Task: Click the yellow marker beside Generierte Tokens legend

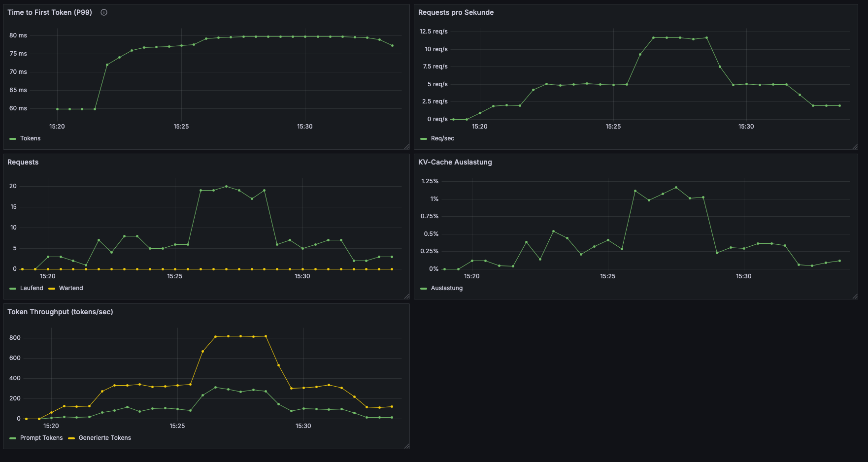Action: coord(71,437)
